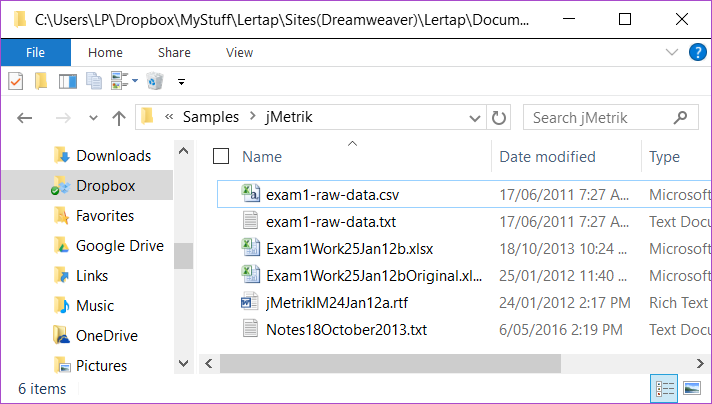Viewport: 712px width, 404px height.
Task: Open Help with the blue question mark icon
Action: pos(696,53)
